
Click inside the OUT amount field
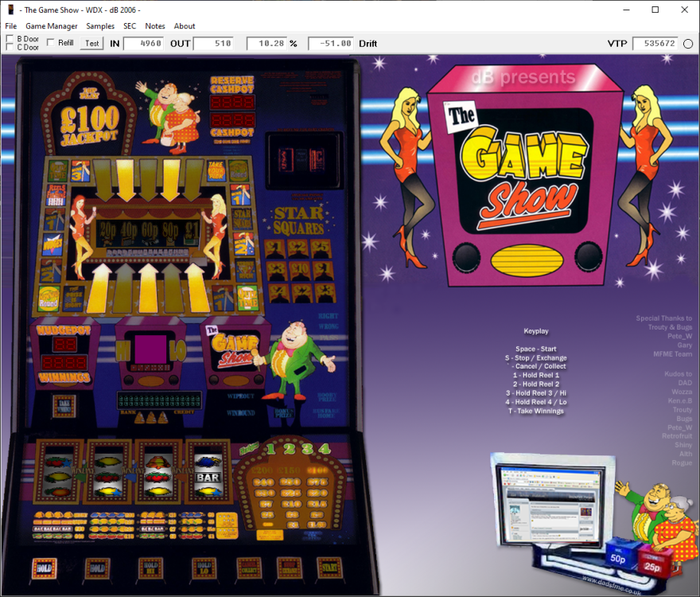[215, 44]
